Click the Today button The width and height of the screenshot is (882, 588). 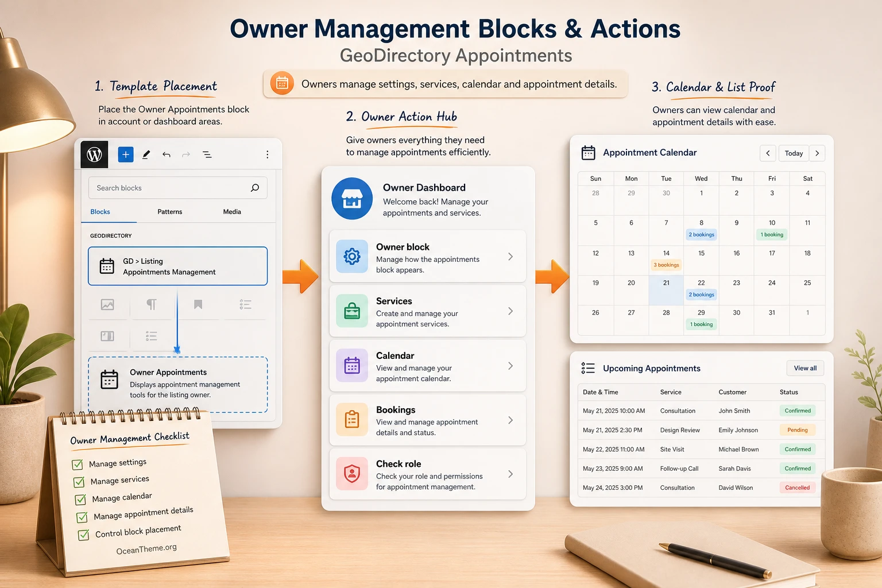pos(794,153)
